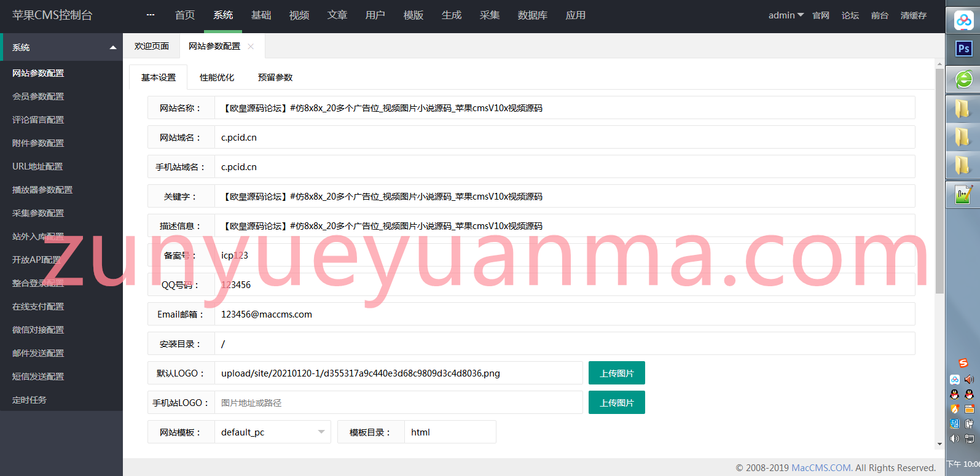Switch to the 欢迎页面 tab
The height and width of the screenshot is (476, 980).
point(152,46)
